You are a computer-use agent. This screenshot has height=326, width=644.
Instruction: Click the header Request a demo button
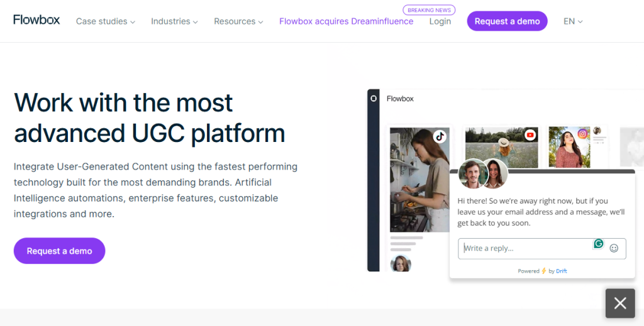(507, 21)
